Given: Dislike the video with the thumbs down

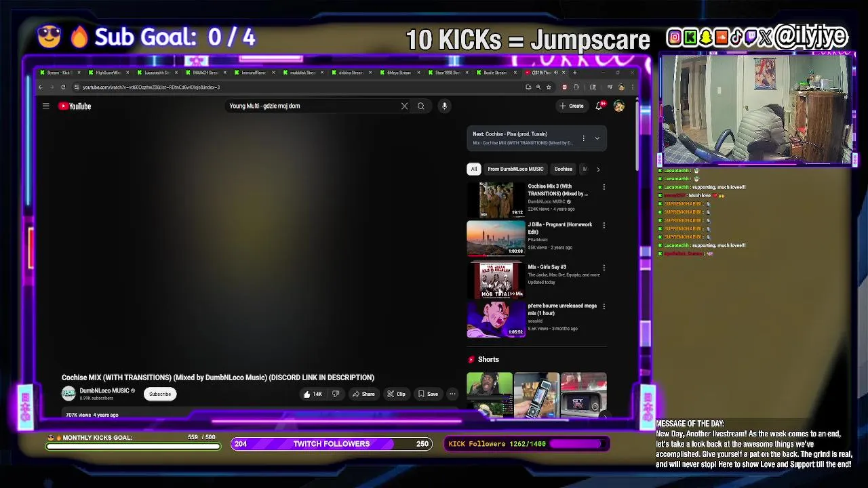Looking at the screenshot, I should tap(335, 394).
